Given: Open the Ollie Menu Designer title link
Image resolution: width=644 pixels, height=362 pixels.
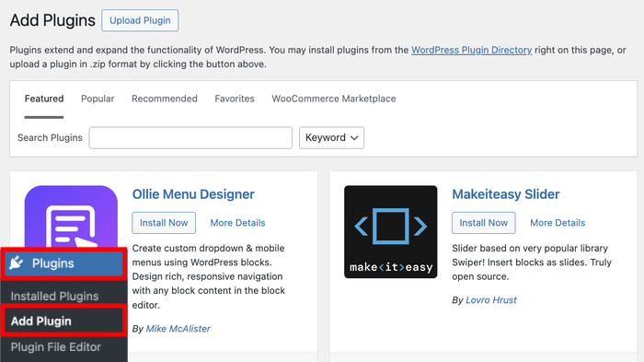Looking at the screenshot, I should 193,194.
